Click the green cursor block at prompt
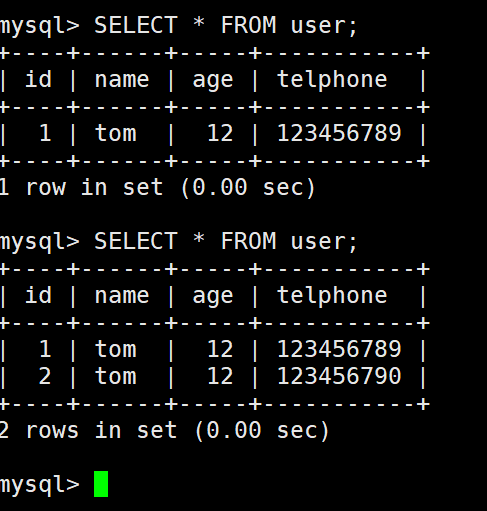 coord(101,484)
